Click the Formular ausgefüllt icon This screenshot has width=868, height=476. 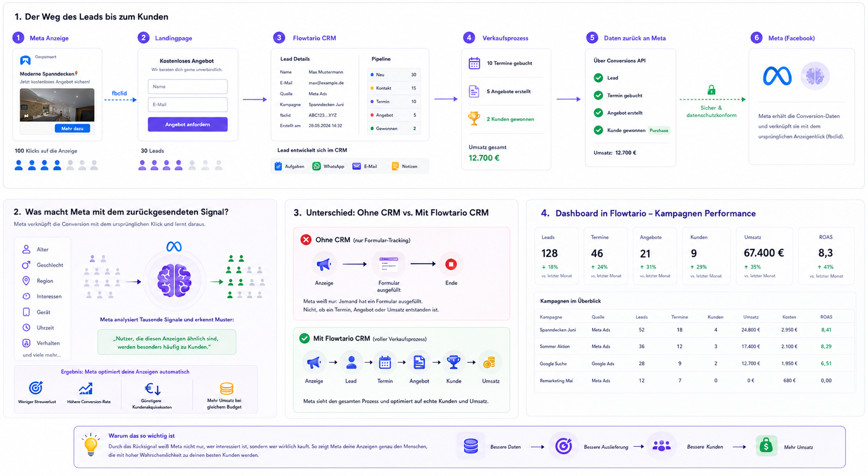point(389,264)
